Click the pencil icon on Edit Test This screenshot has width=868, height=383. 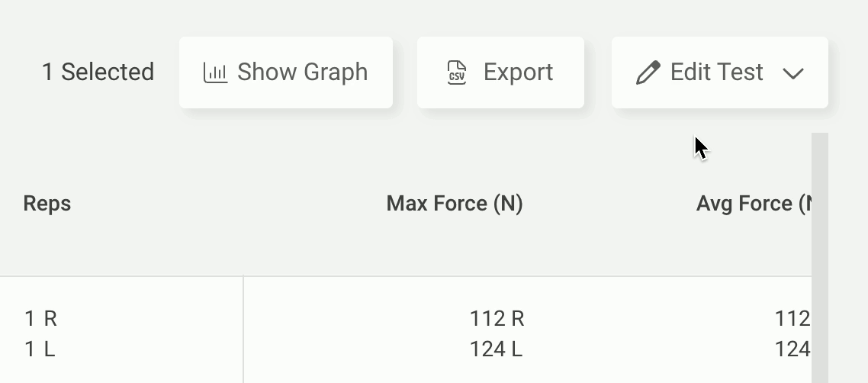coord(648,72)
